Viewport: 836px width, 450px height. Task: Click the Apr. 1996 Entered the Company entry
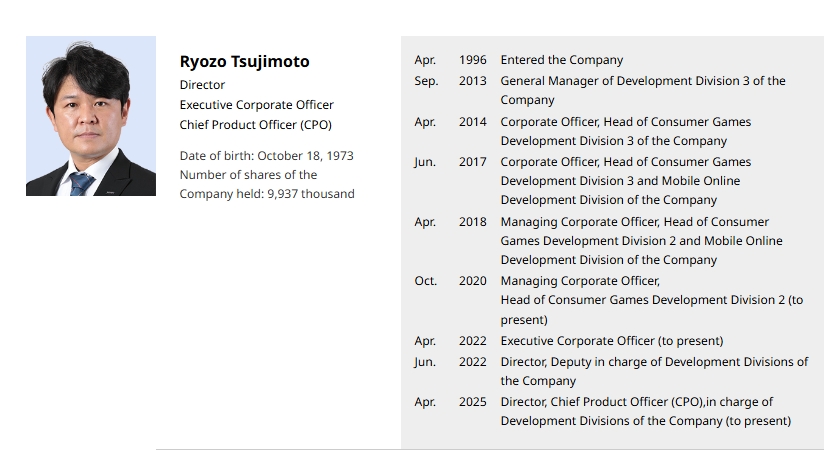point(518,60)
